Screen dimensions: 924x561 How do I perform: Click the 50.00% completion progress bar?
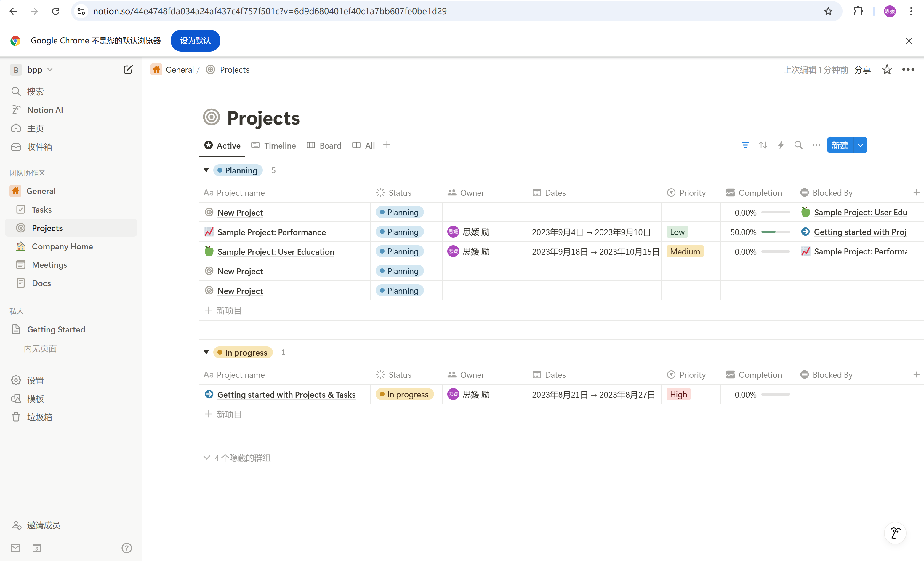(x=775, y=232)
